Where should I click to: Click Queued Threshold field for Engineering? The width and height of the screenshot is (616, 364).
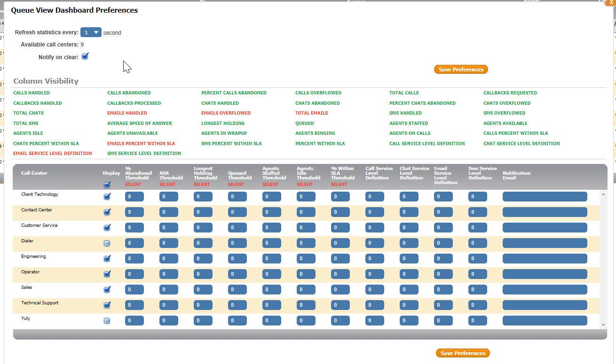237,259
